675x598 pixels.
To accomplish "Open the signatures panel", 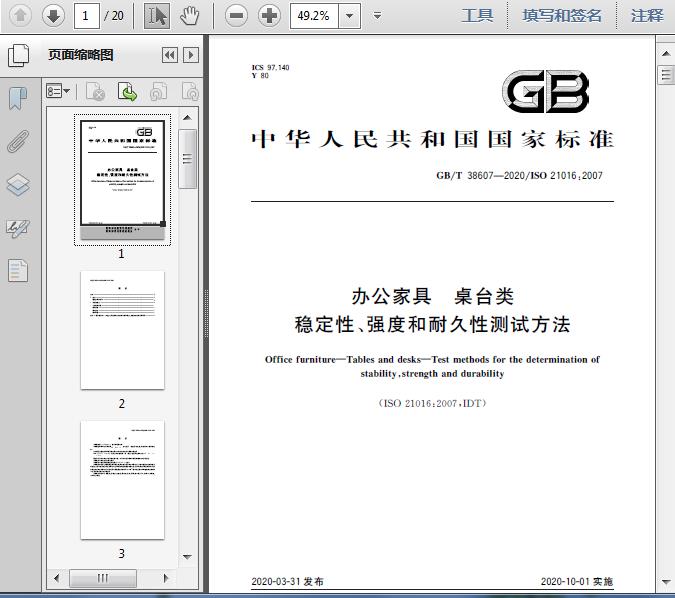I will pos(18,228).
